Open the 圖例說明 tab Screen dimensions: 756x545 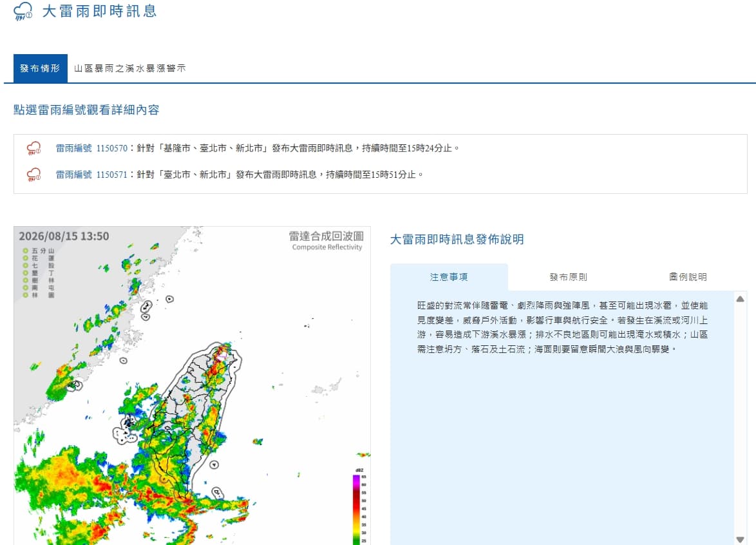pyautogui.click(x=688, y=277)
